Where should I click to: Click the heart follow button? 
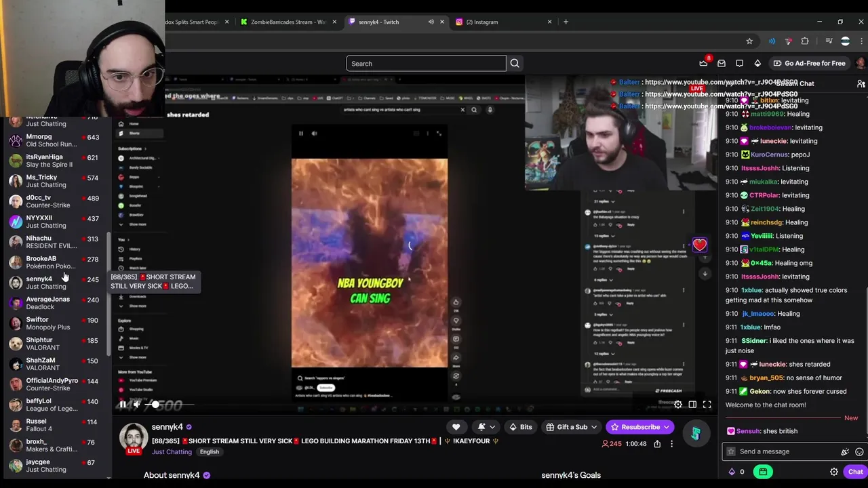(x=456, y=427)
